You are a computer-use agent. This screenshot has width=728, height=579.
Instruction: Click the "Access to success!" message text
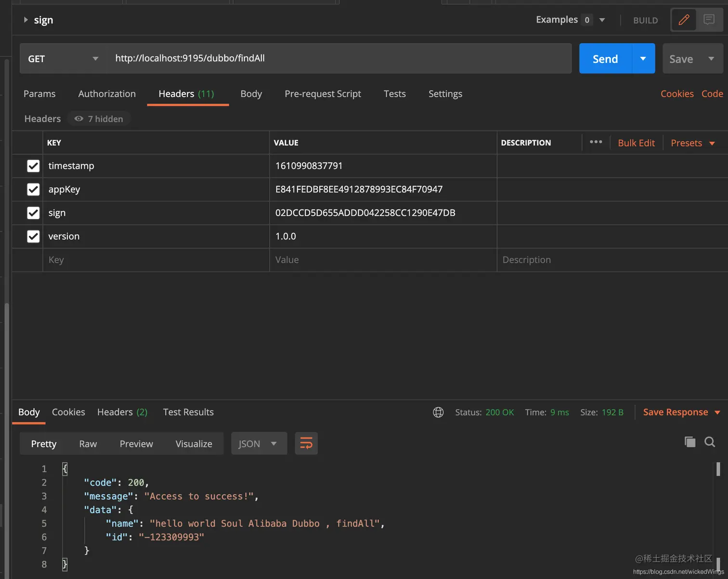point(199,496)
